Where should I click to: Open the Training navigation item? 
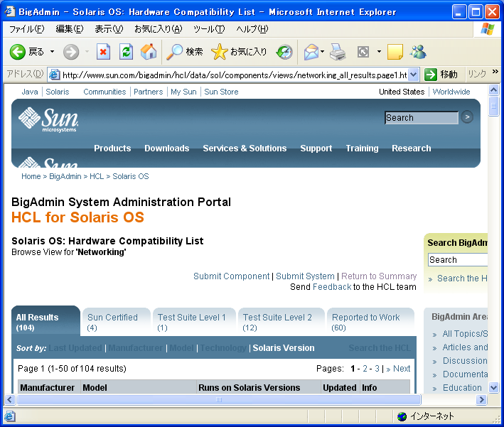[x=362, y=148]
